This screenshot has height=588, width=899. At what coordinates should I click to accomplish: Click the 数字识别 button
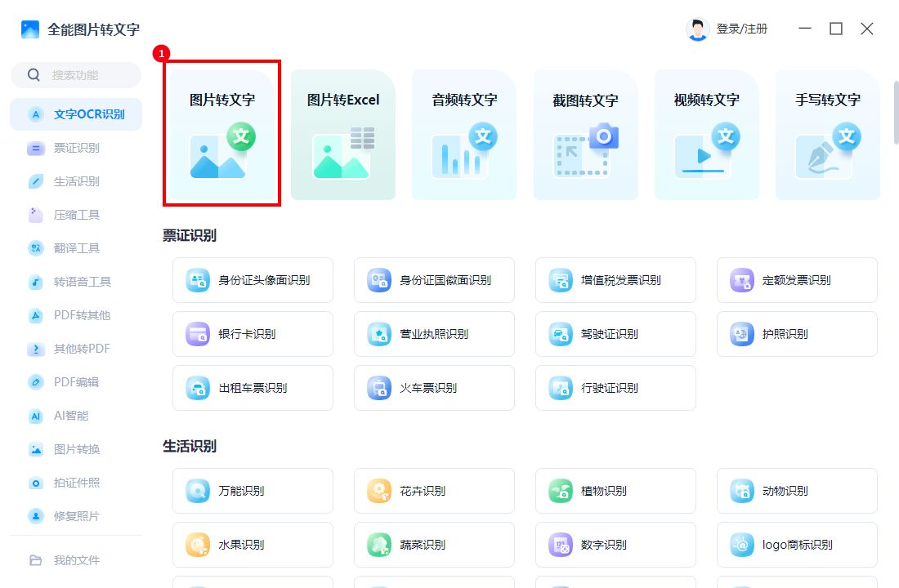pyautogui.click(x=615, y=545)
